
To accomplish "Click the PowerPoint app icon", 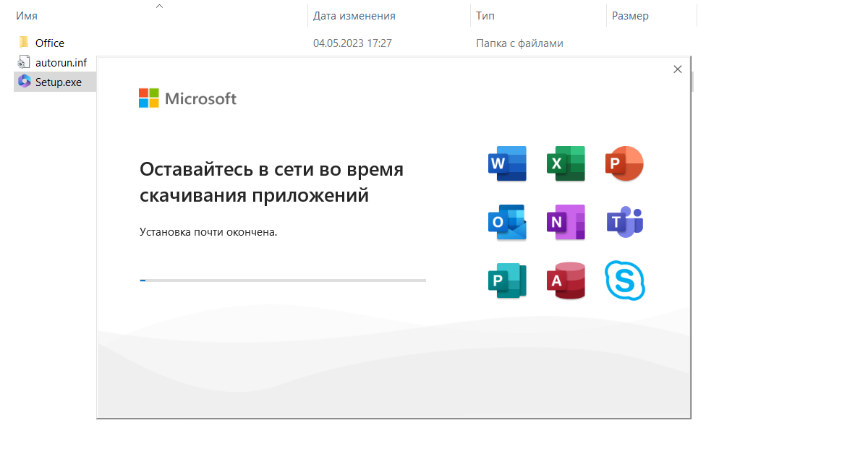I will (624, 163).
